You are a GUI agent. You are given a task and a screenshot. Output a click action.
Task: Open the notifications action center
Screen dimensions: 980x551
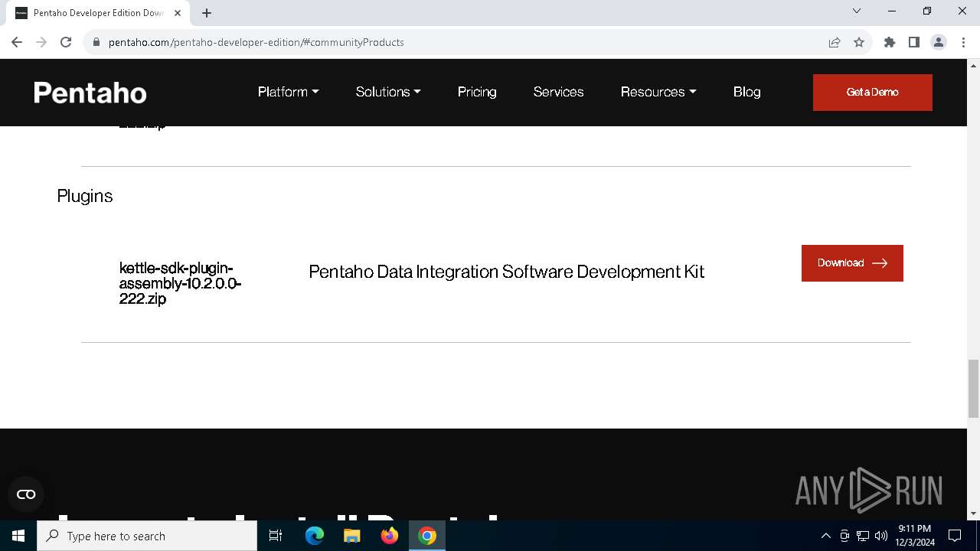[x=955, y=536]
